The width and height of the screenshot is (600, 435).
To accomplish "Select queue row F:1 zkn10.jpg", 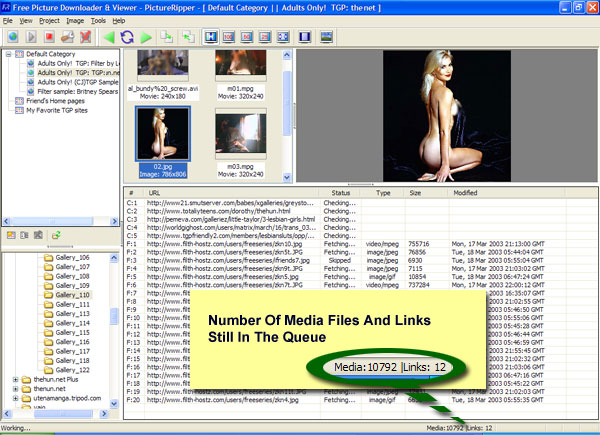I will (x=360, y=244).
